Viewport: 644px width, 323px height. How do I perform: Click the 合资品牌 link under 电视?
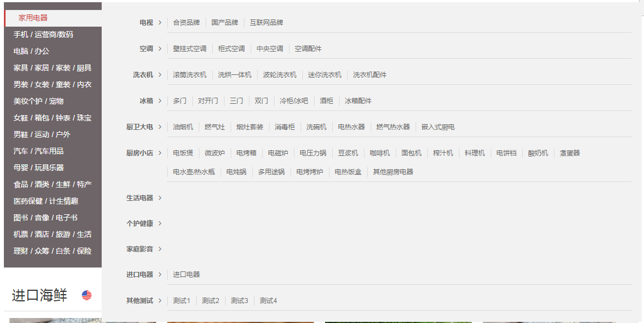187,23
